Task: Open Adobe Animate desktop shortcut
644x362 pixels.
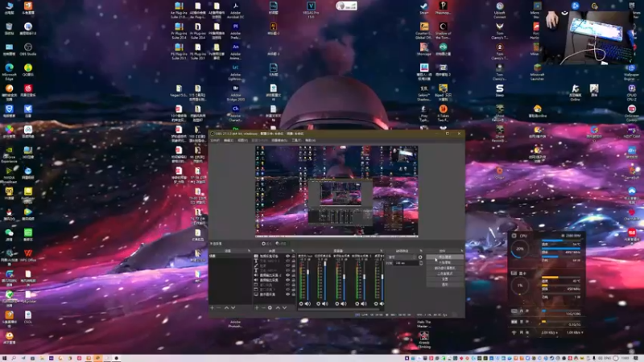Action: point(235,51)
